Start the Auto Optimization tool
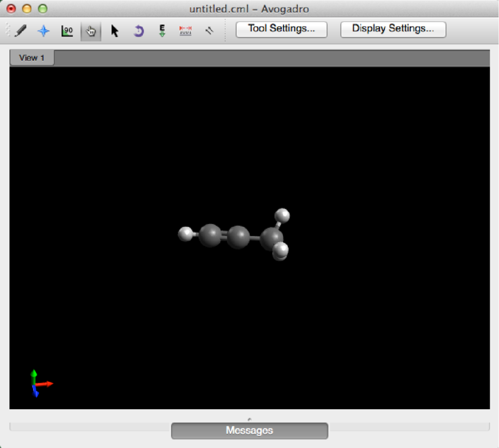Viewport: 499px width, 448px height. [162, 31]
